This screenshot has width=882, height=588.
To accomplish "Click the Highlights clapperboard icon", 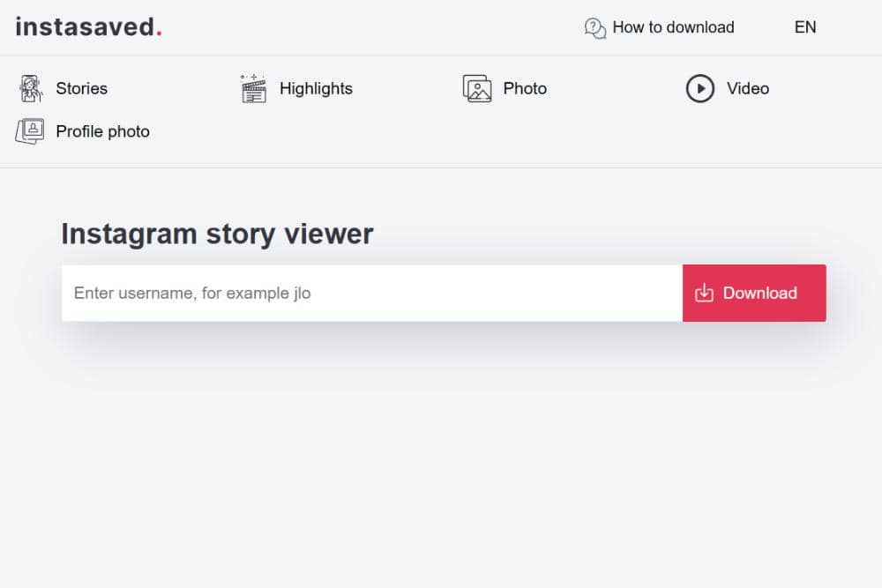I will click(x=252, y=88).
